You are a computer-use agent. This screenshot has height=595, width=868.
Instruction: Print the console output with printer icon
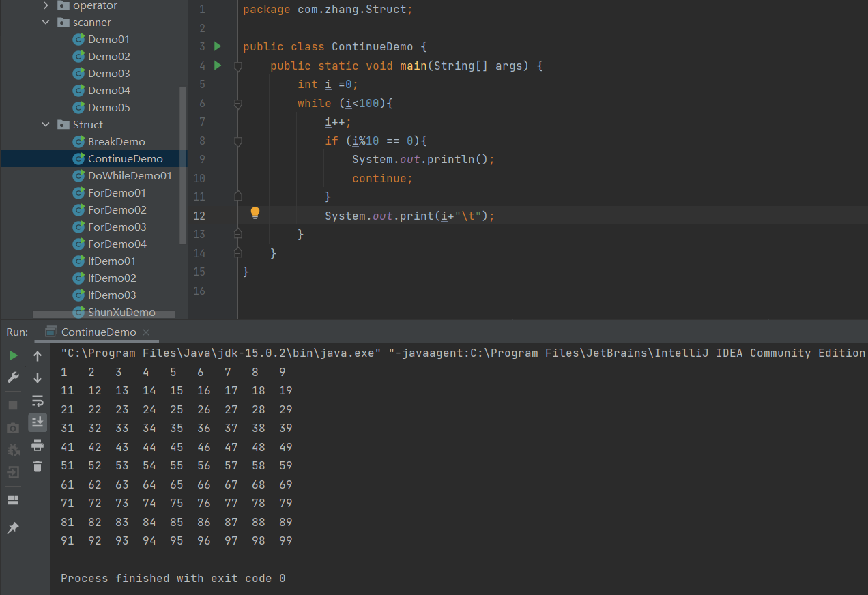click(38, 445)
